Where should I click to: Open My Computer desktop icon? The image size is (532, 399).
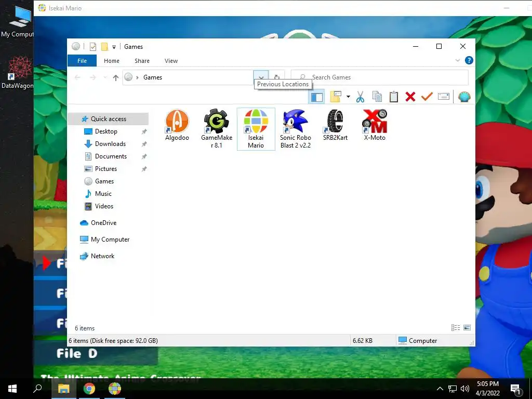17,21
